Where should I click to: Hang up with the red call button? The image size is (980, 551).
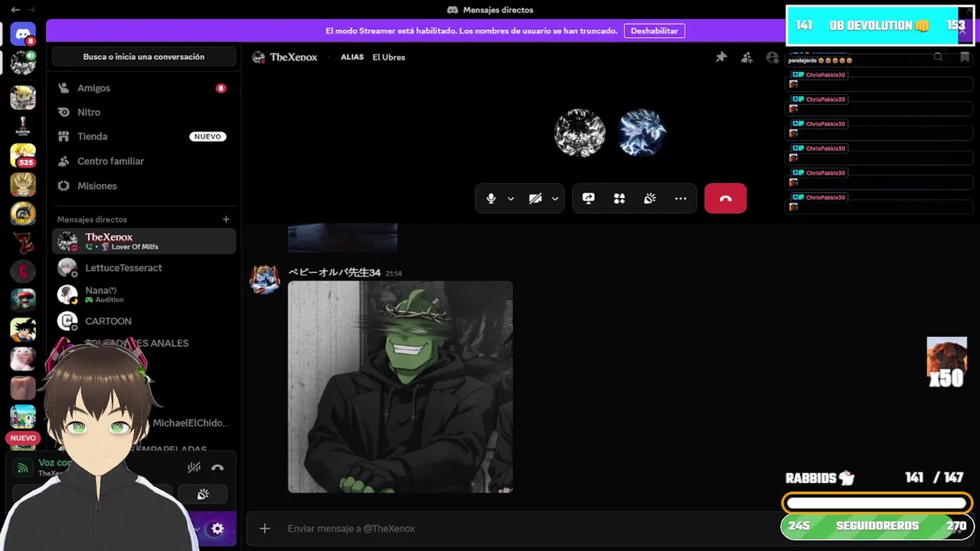point(726,198)
